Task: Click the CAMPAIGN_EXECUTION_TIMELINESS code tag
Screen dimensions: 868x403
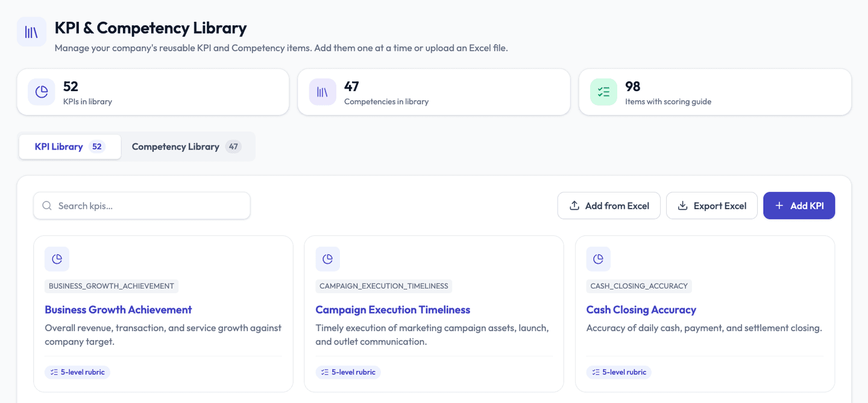Action: [384, 286]
